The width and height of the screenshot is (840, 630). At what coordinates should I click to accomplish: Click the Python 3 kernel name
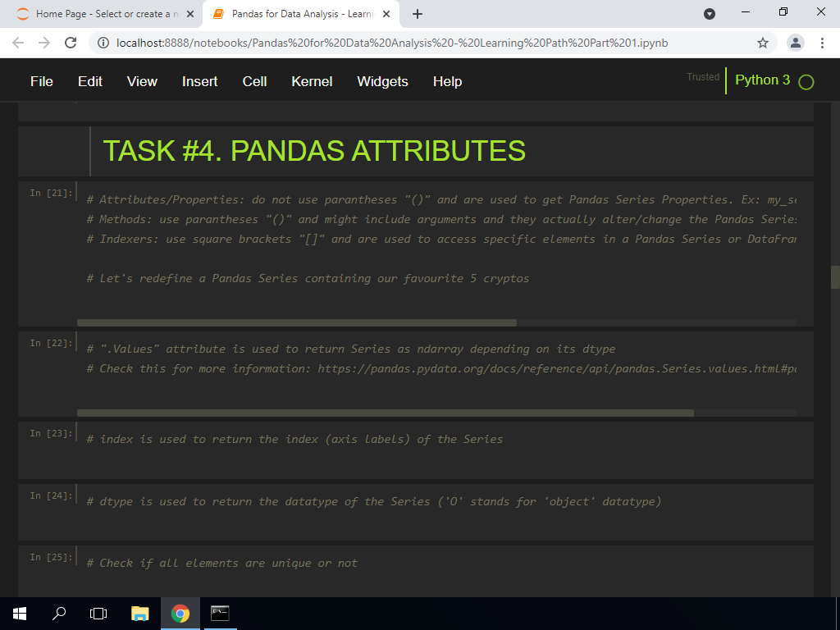(762, 80)
